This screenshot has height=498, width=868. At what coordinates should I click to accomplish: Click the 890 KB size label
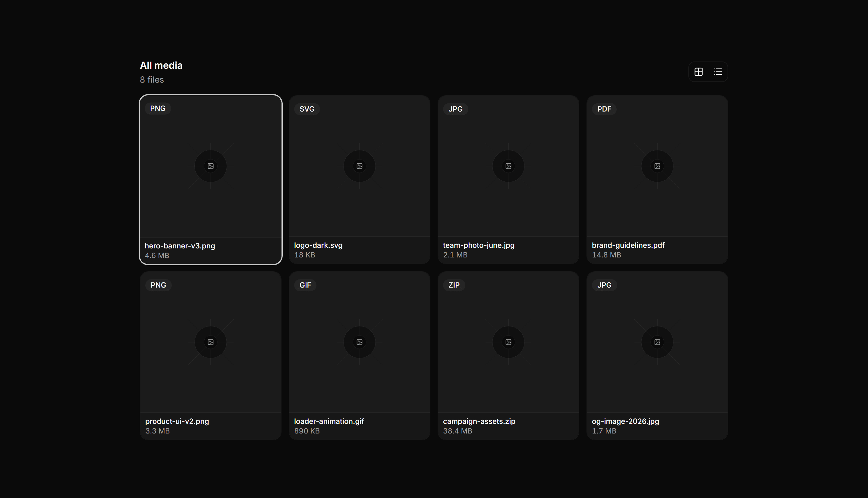[x=307, y=431]
